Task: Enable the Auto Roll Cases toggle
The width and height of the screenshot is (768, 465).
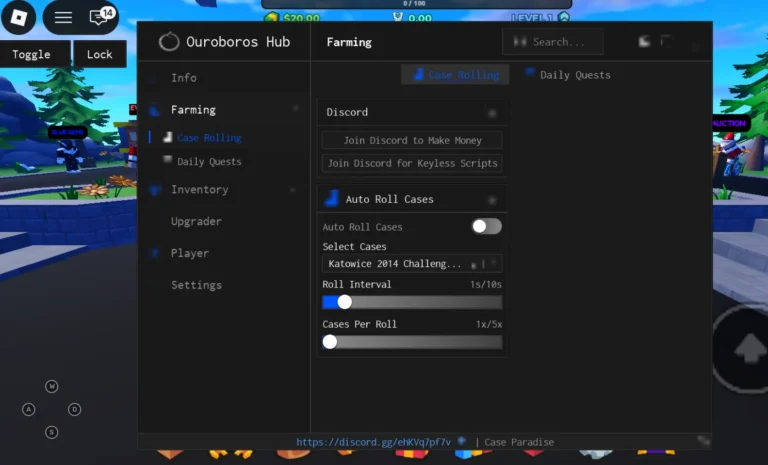Action: [x=486, y=226]
